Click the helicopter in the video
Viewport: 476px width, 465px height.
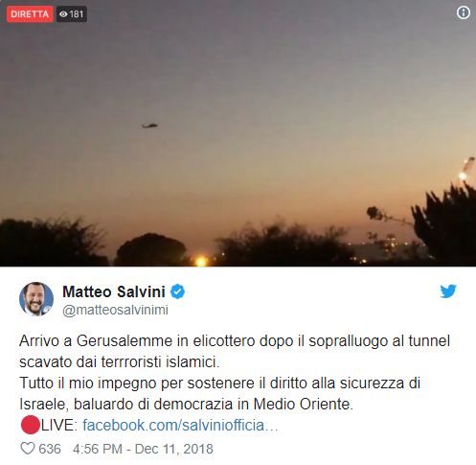pos(149,126)
